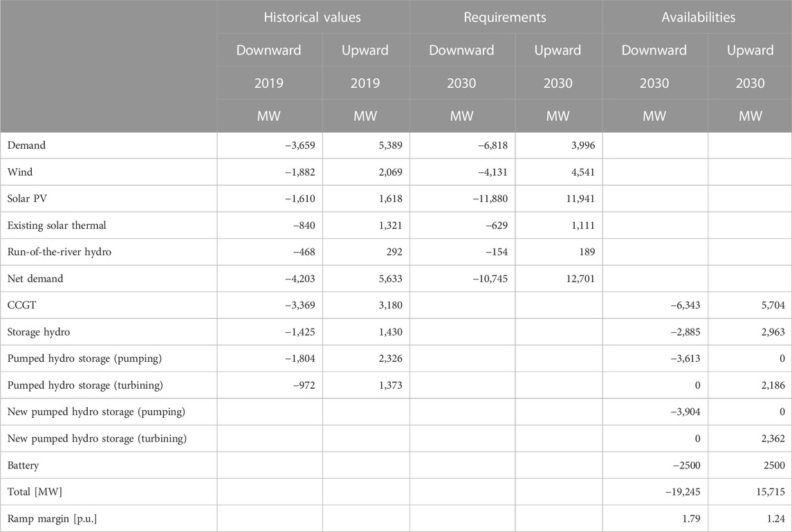Screen dimensions: 792x532
Task: Click the CCGT historical value −3,369
Action: (x=300, y=306)
